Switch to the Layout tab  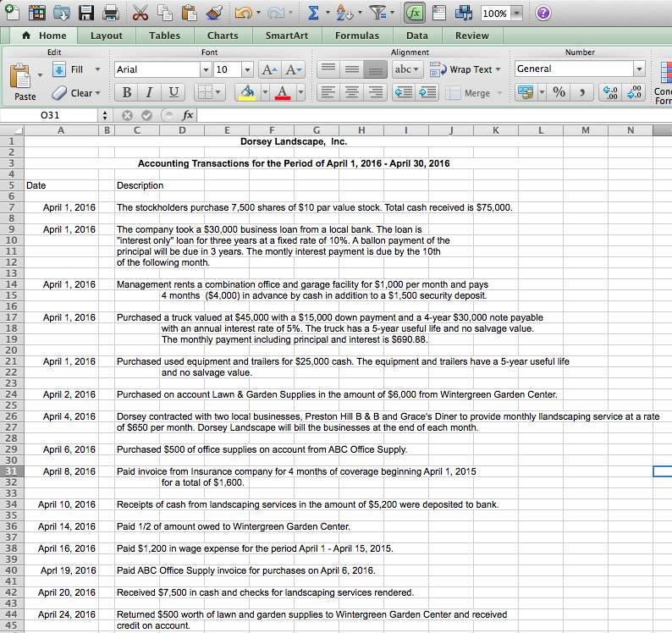[x=107, y=36]
